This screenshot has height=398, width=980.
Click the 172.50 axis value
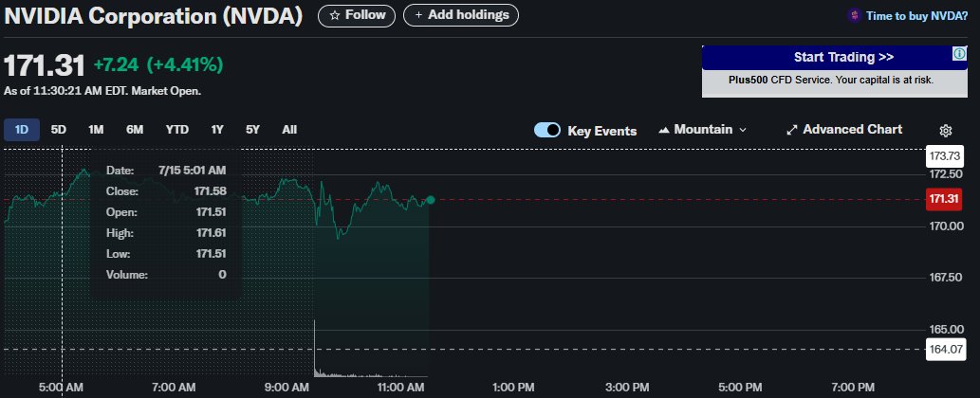(947, 173)
